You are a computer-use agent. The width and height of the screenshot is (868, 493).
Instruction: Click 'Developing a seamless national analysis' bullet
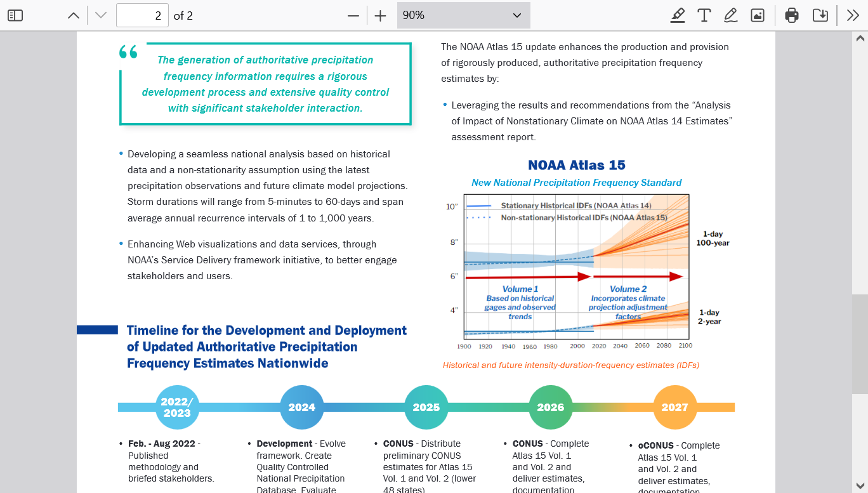(267, 186)
